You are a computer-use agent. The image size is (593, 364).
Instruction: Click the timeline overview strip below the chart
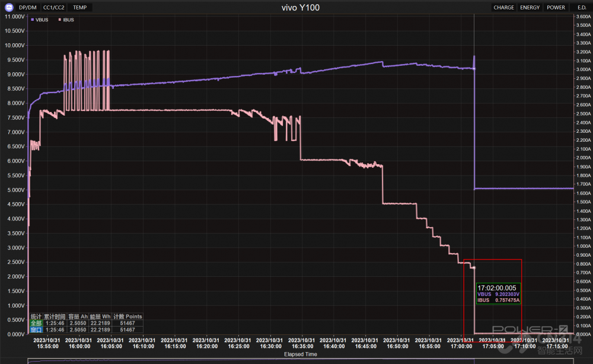tap(301, 361)
